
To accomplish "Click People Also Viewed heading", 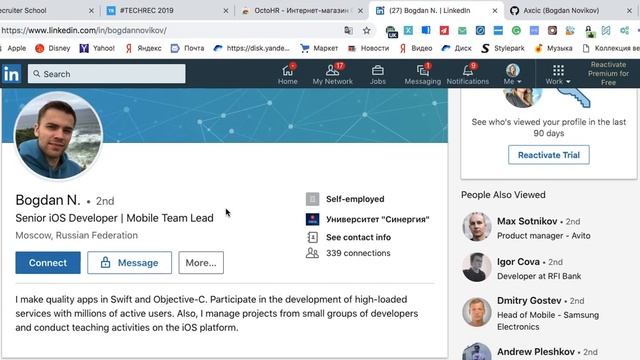I will coord(503,195).
